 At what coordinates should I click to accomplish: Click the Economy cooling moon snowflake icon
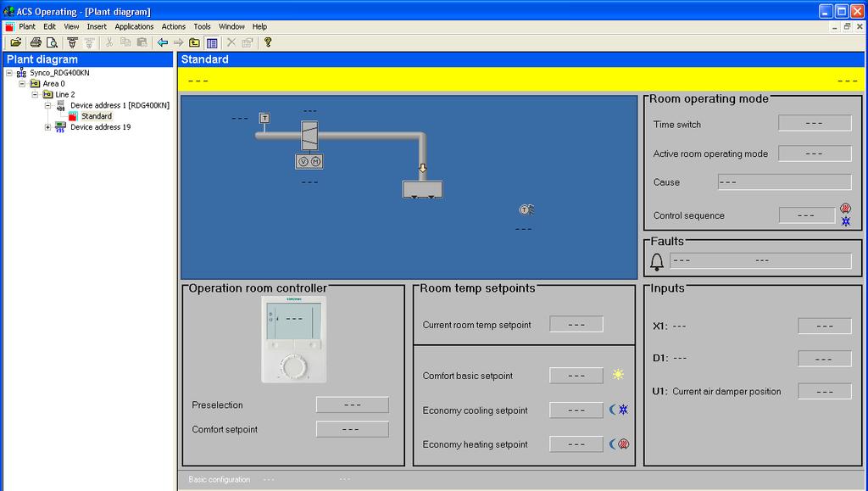point(619,410)
